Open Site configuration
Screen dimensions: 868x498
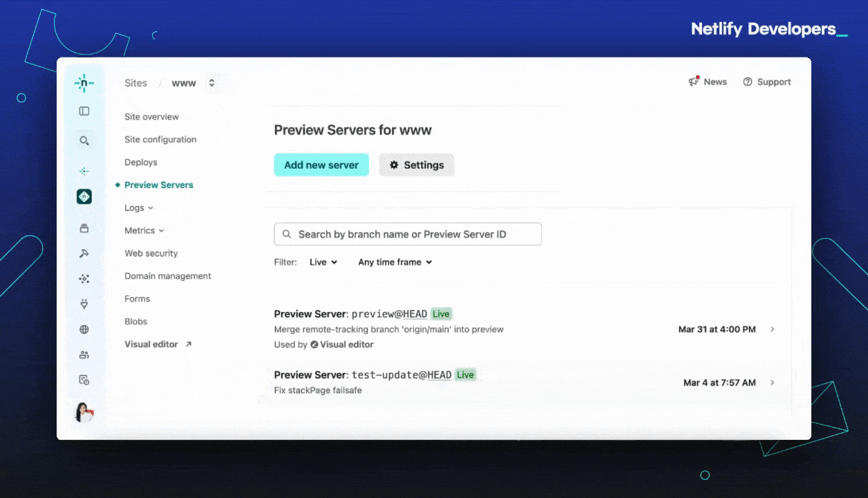coord(160,140)
